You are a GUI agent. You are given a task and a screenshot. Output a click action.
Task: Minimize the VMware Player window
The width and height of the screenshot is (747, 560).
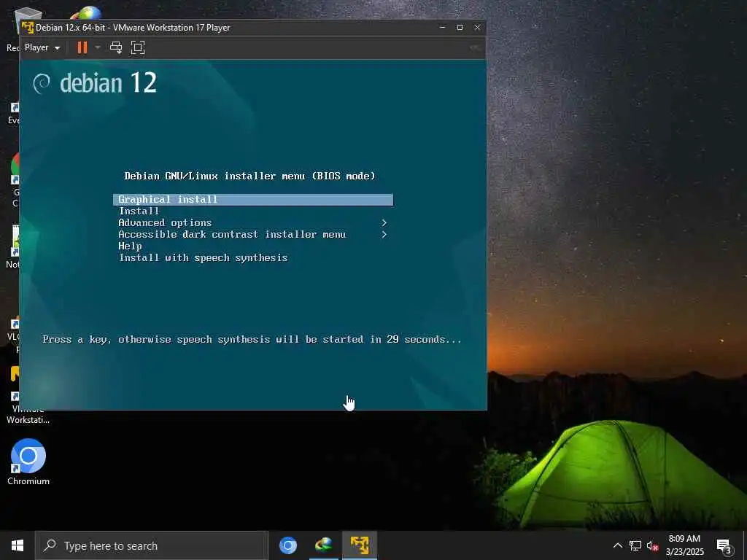click(x=443, y=28)
